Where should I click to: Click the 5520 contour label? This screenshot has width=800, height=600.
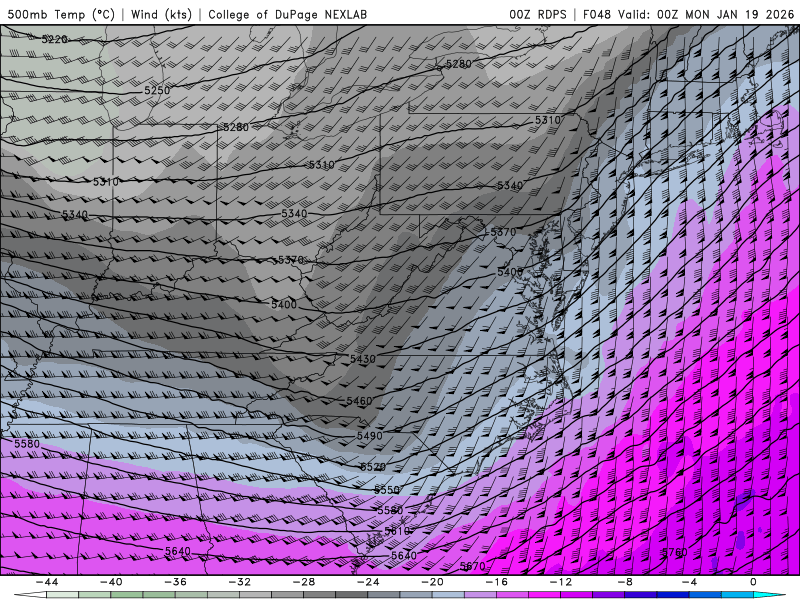(373, 467)
